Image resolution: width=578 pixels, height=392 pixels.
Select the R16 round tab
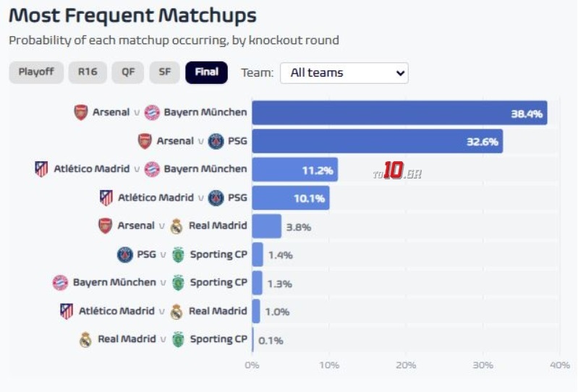[88, 72]
